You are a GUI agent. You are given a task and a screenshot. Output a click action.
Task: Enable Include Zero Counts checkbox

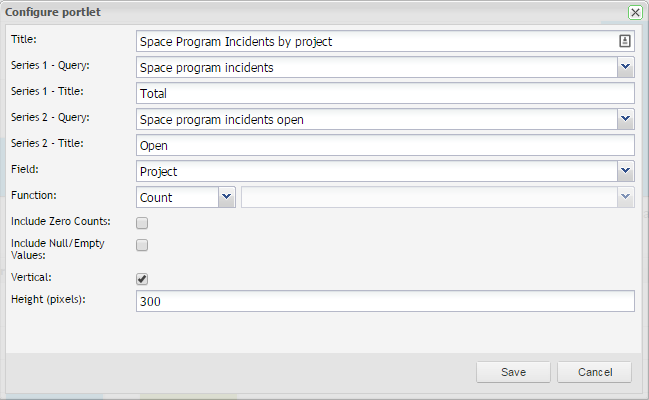(142, 223)
